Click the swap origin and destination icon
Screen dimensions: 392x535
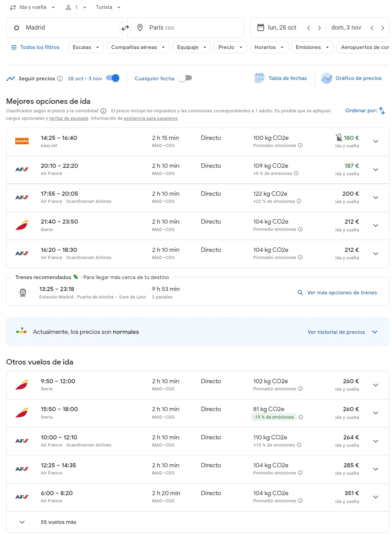point(125,28)
